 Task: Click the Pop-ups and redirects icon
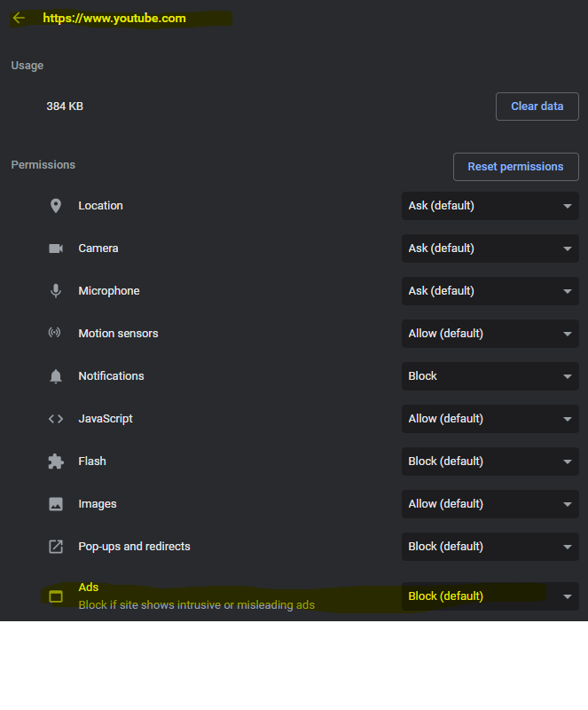point(56,547)
